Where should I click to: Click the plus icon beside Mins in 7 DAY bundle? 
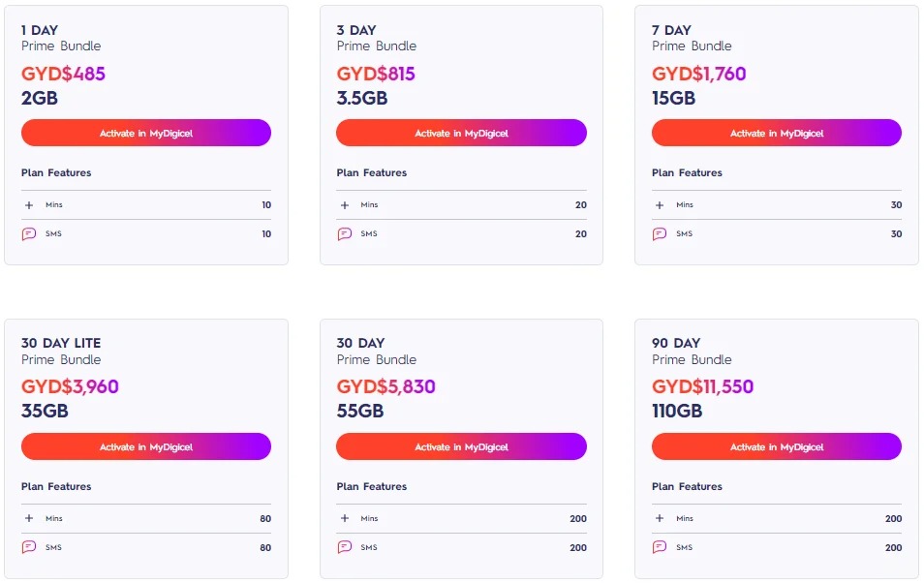(x=660, y=205)
